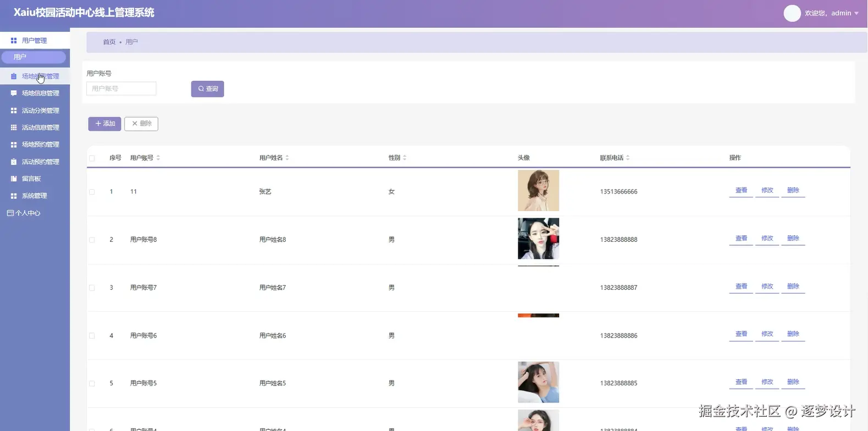
Task: Click phone number 13823888885
Action: 618,383
